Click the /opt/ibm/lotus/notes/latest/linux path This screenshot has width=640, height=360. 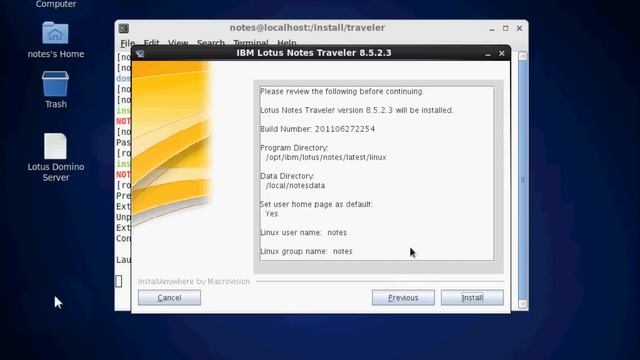[326, 157]
